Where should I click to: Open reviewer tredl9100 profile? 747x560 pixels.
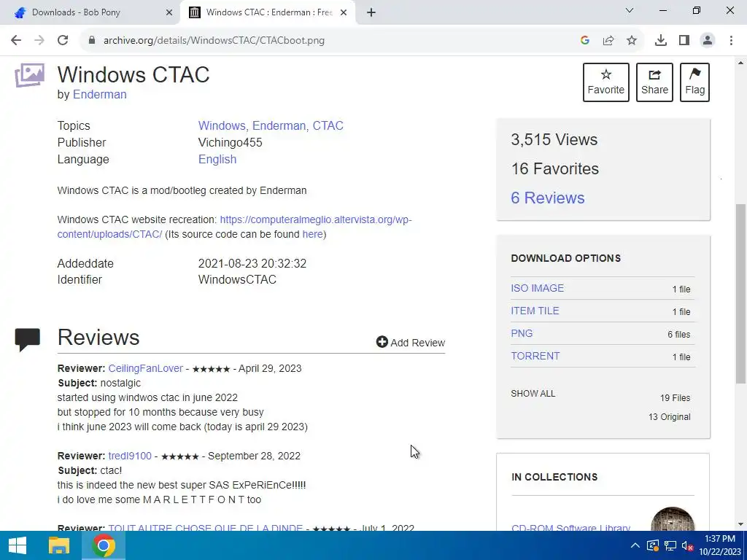point(130,456)
